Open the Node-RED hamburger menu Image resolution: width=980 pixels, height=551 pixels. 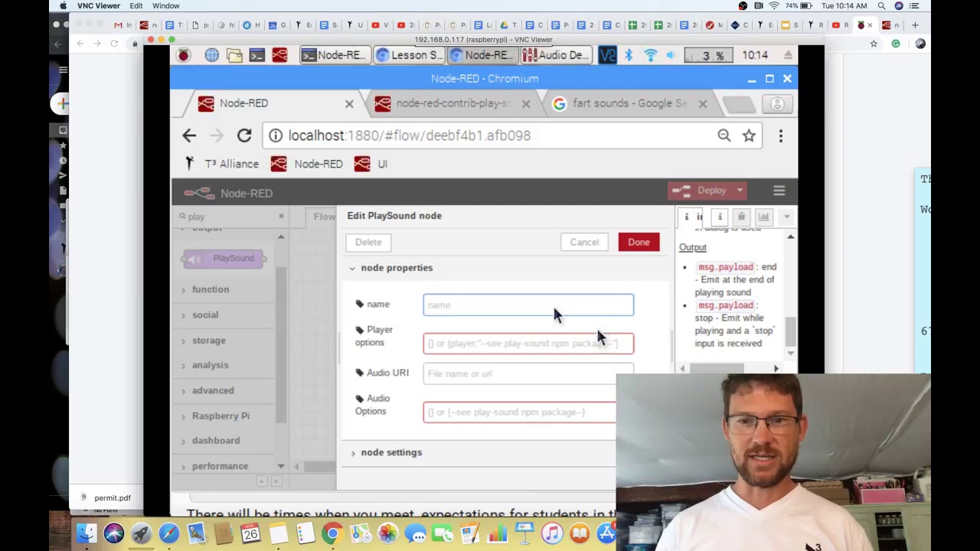pos(779,191)
